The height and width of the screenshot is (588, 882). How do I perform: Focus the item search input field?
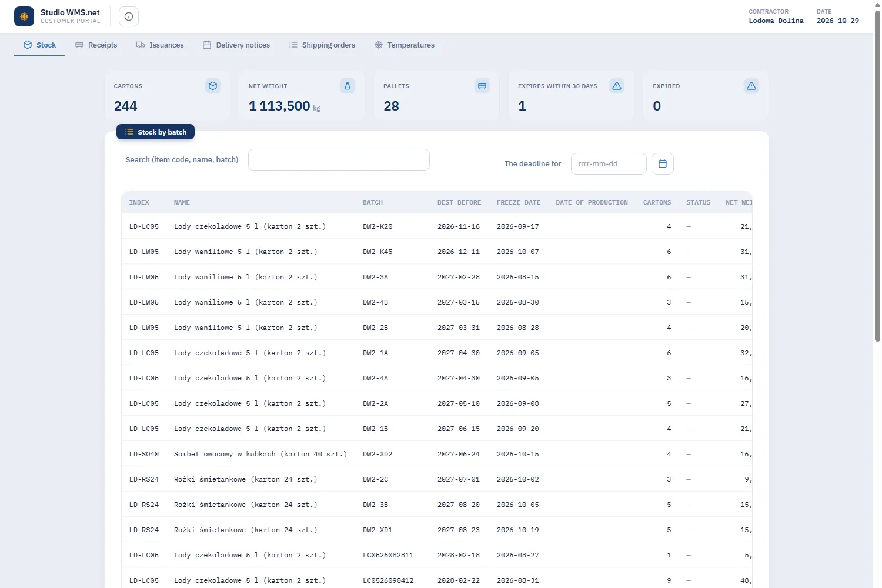pos(339,159)
